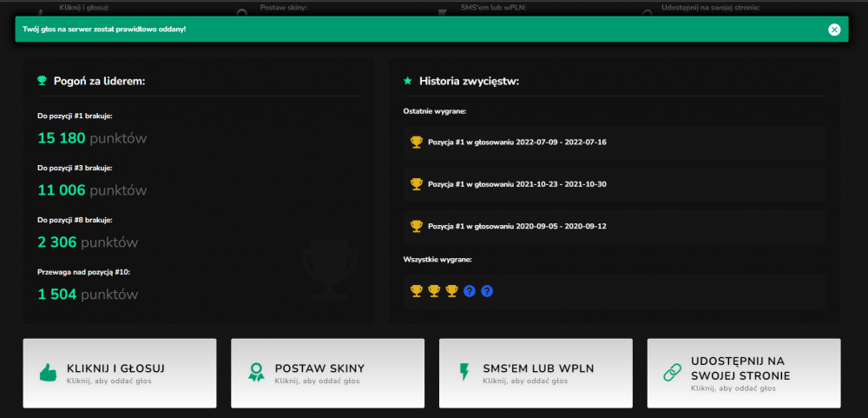
Task: Click first blue question mark badge
Action: 470,290
